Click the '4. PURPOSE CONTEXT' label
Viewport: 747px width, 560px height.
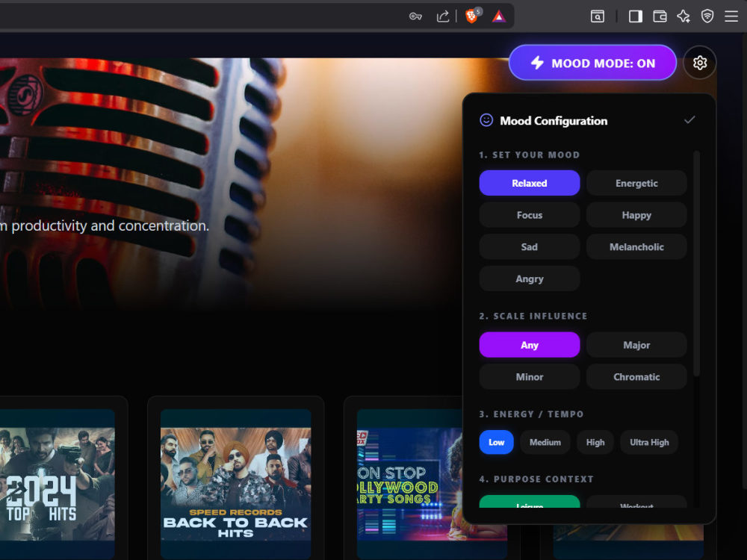coord(536,479)
